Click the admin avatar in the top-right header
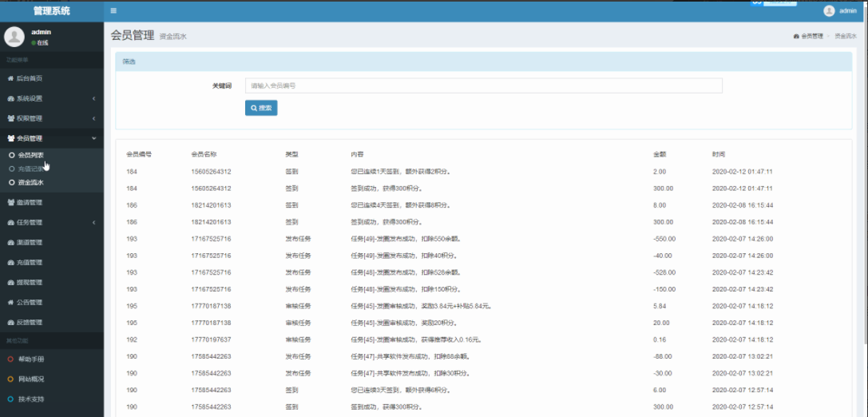This screenshot has height=417, width=868. pos(829,10)
